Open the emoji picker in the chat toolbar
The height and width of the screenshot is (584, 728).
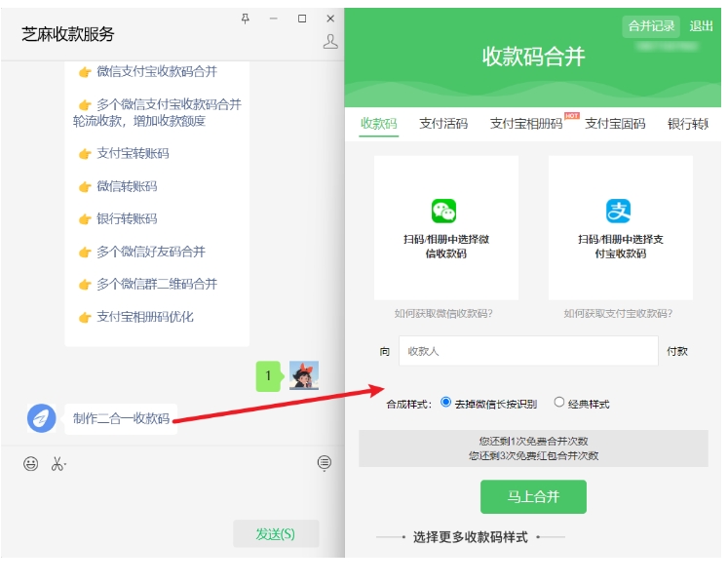point(30,463)
